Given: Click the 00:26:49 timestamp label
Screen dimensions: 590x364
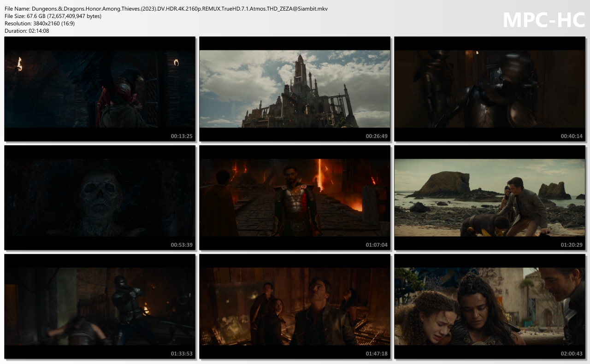Looking at the screenshot, I should click(x=377, y=136).
